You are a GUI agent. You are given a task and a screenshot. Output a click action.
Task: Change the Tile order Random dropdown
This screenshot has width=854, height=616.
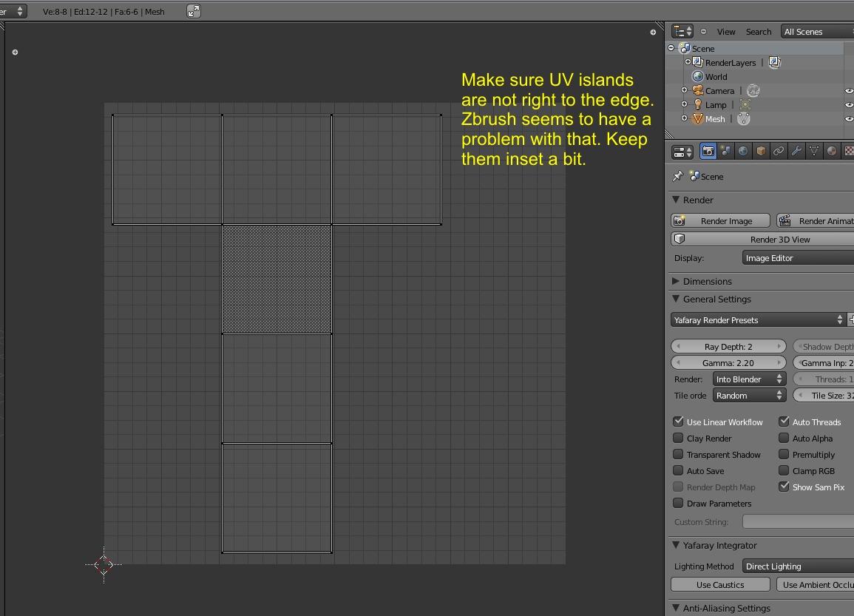pyautogui.click(x=748, y=395)
